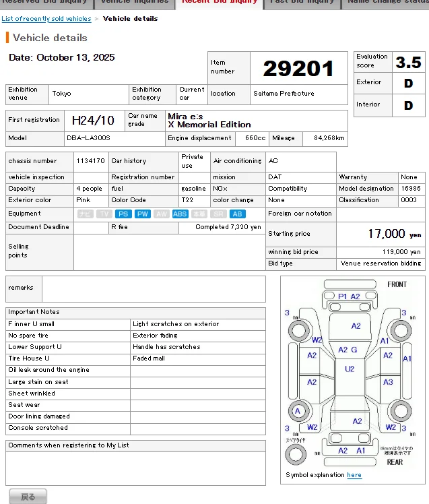Image resolution: width=429 pixels, height=504 pixels.
Task: Click the greyed-out TV equipment icon
Action: 104,214
